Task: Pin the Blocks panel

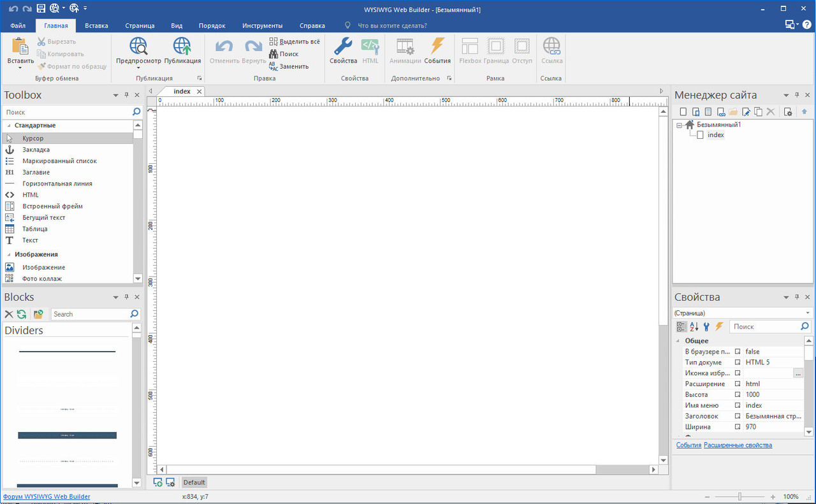Action: point(126,297)
